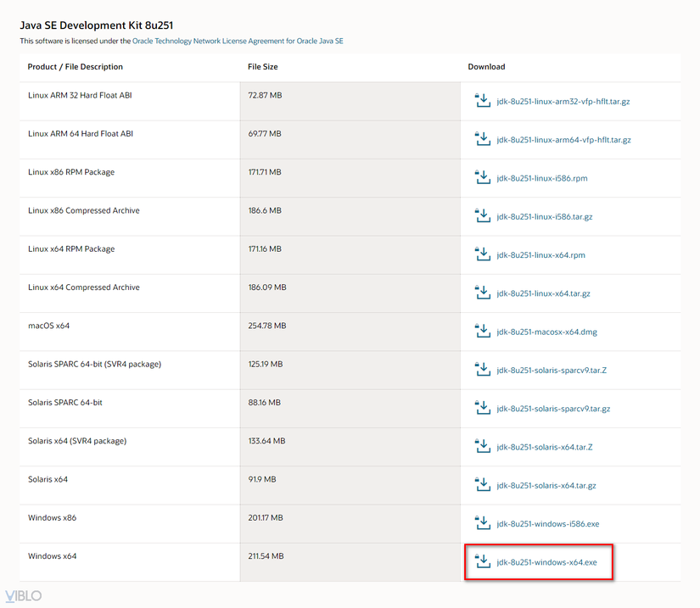Download jdk-8u251-solaris-sparcv9.tar.gz file link
Viewport: 700px width, 608px height.
click(x=553, y=409)
